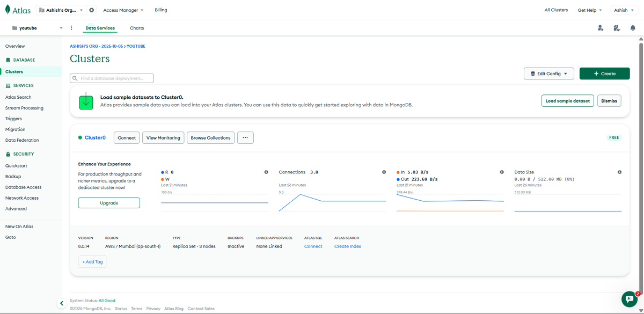Screen dimensions: 644x314
Task: Click the green Create button
Action: [x=604, y=74]
